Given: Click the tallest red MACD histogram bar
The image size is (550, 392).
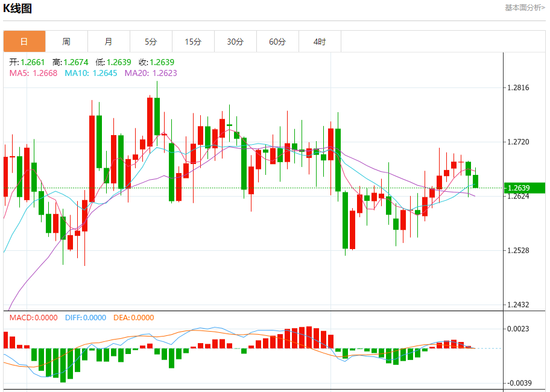Looking at the screenshot, I should pyautogui.click(x=309, y=337).
